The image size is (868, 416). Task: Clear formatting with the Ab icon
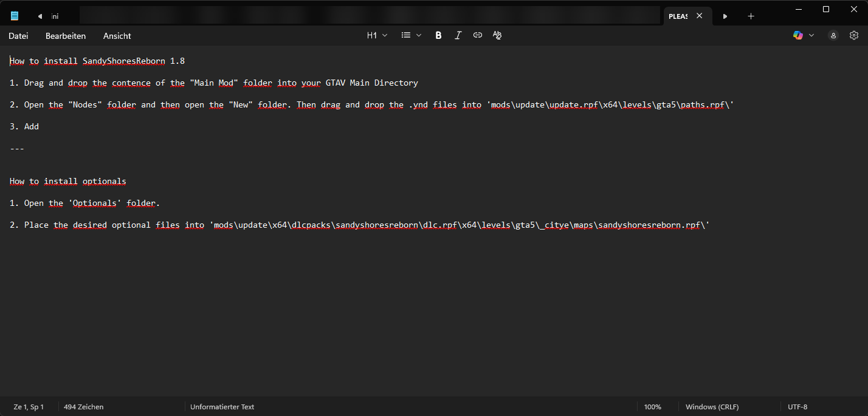[x=497, y=35]
